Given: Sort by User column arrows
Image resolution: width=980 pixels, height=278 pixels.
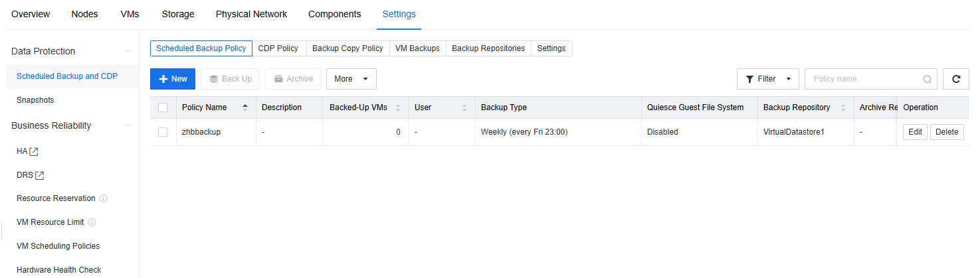Looking at the screenshot, I should tap(464, 107).
